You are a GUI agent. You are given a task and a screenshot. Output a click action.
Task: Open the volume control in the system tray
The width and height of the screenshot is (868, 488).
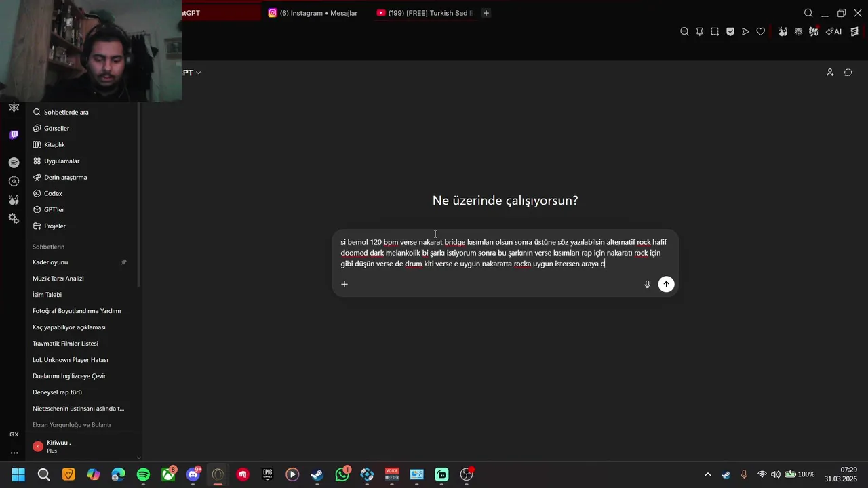click(775, 474)
